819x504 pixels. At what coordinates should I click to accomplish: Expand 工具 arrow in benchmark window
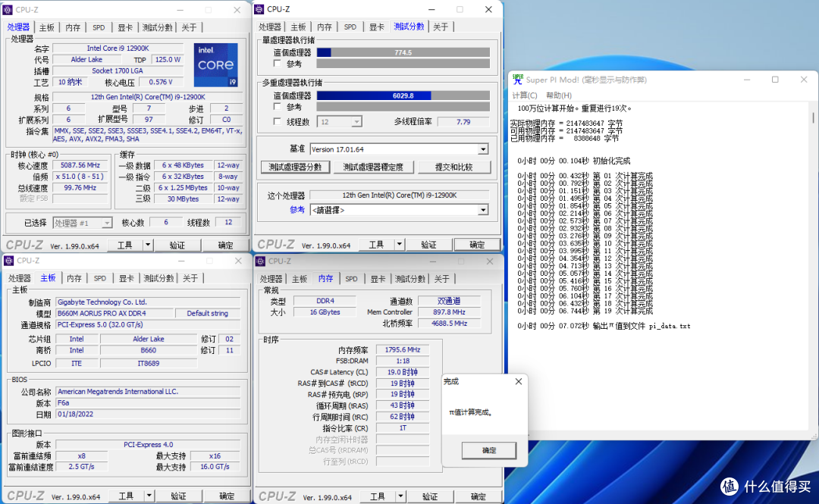[400, 245]
